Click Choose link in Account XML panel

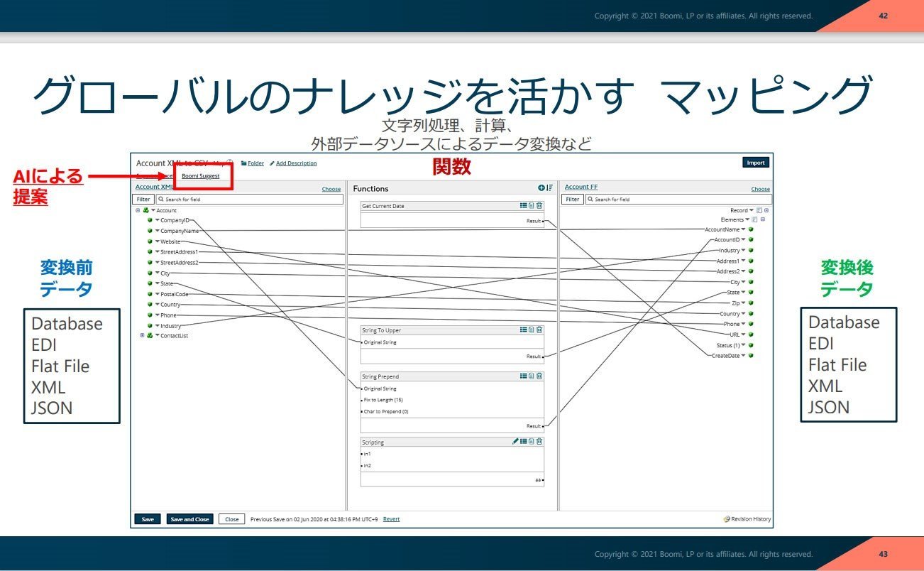click(331, 189)
